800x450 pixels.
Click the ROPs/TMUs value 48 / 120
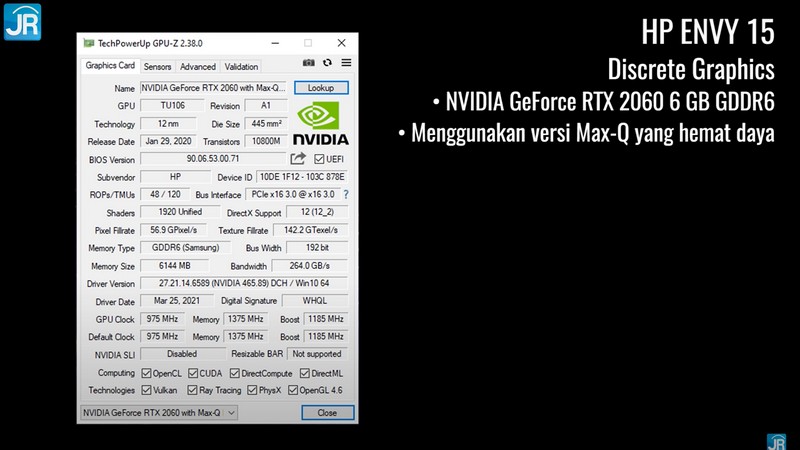coord(165,194)
